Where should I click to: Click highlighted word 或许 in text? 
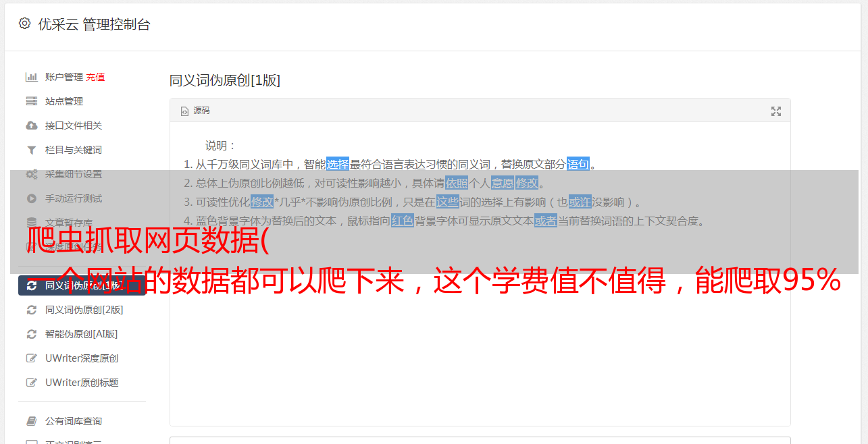(x=580, y=202)
